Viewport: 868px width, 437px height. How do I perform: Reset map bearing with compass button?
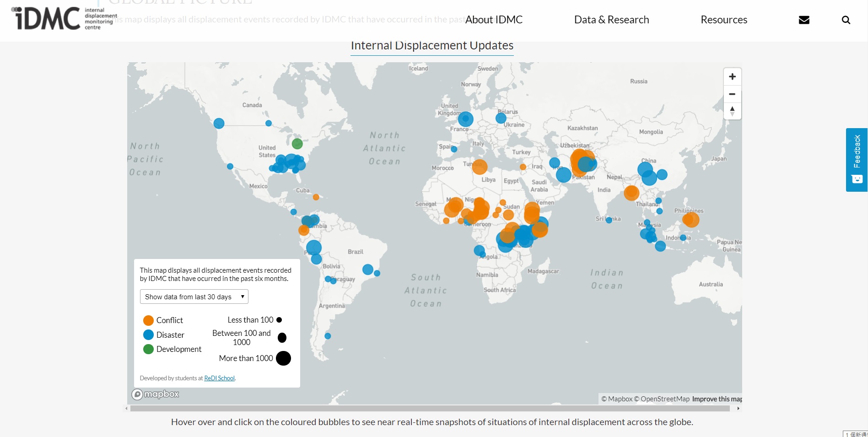coord(732,111)
